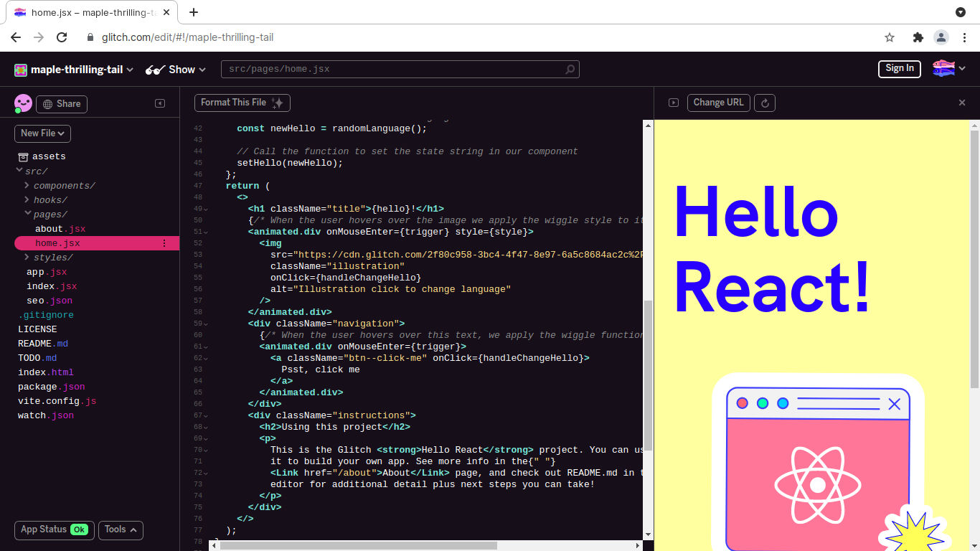
Task: Click the browser forward arrow
Action: coord(39,37)
